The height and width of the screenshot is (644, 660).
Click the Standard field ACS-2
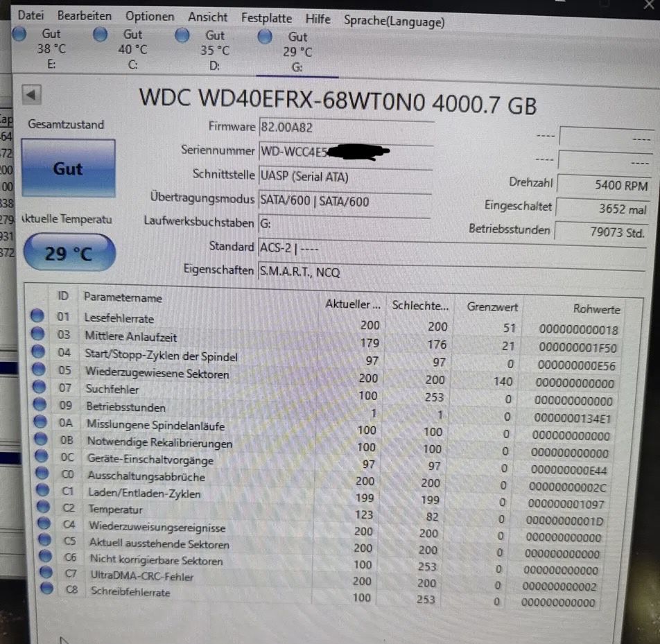point(451,248)
